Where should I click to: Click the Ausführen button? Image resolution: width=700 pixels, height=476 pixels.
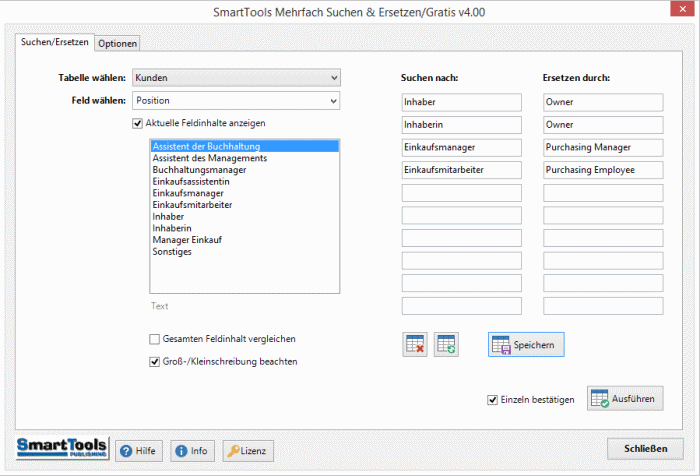(x=625, y=398)
